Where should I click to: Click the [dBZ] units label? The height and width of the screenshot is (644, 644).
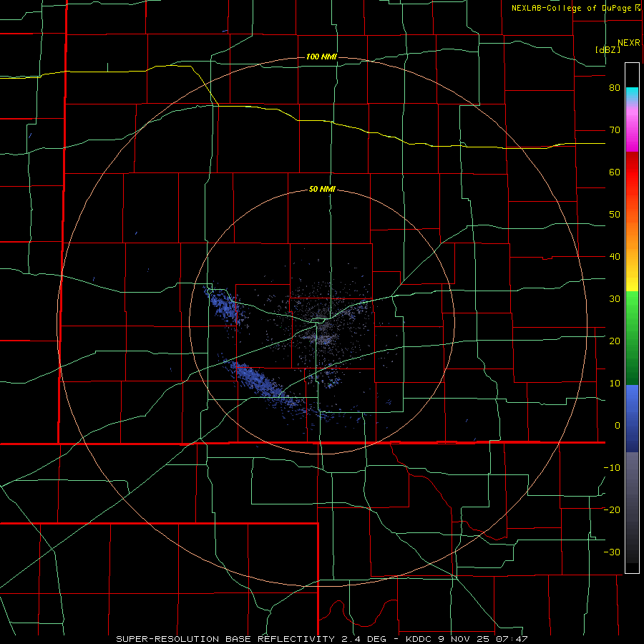(x=608, y=49)
